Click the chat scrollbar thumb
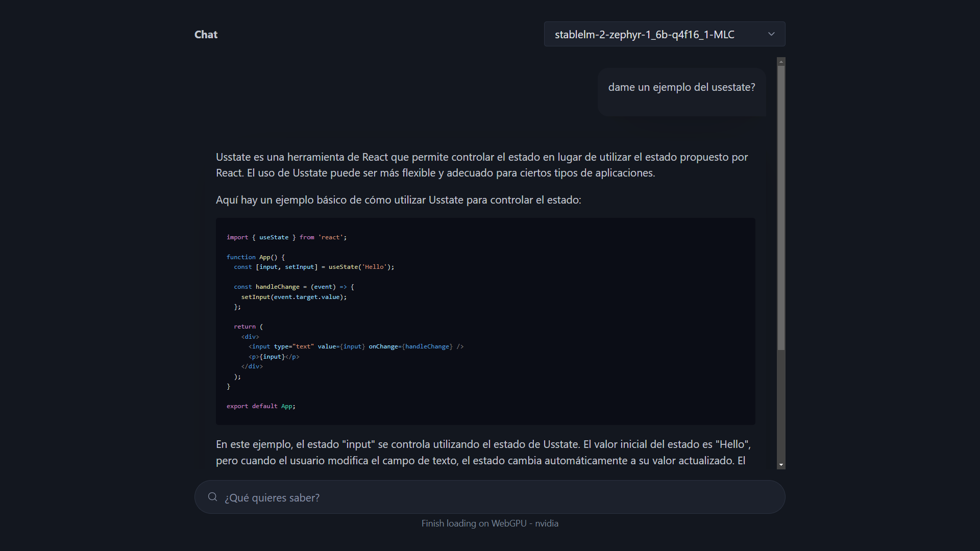 click(x=781, y=208)
